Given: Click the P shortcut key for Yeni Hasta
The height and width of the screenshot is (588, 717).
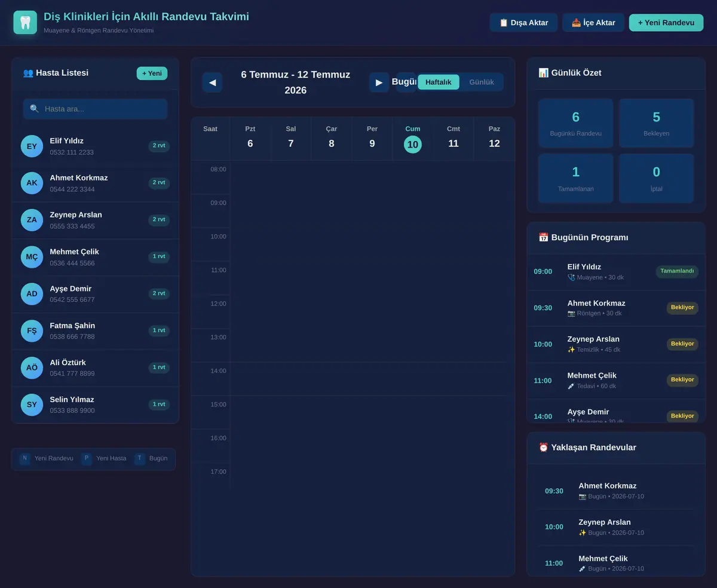Looking at the screenshot, I should 86,458.
